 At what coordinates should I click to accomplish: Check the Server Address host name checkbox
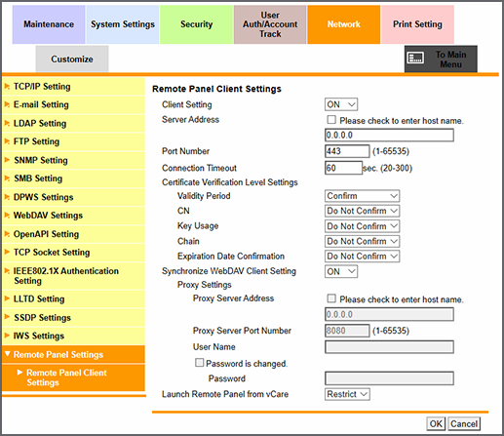pyautogui.click(x=331, y=120)
